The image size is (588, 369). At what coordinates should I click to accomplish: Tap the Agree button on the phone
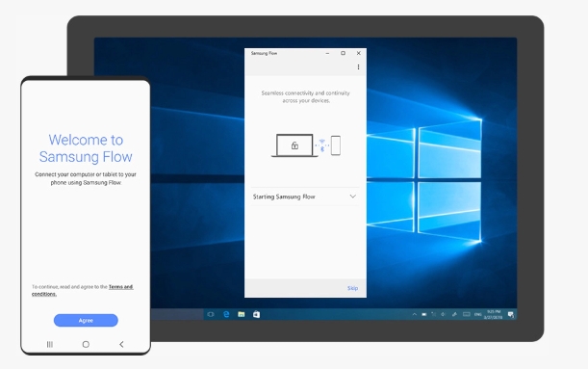(86, 320)
